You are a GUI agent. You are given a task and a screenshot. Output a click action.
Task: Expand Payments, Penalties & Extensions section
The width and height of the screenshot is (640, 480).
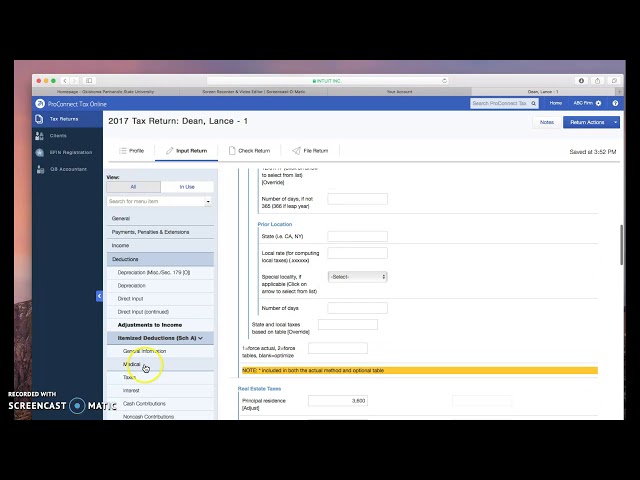point(160,232)
